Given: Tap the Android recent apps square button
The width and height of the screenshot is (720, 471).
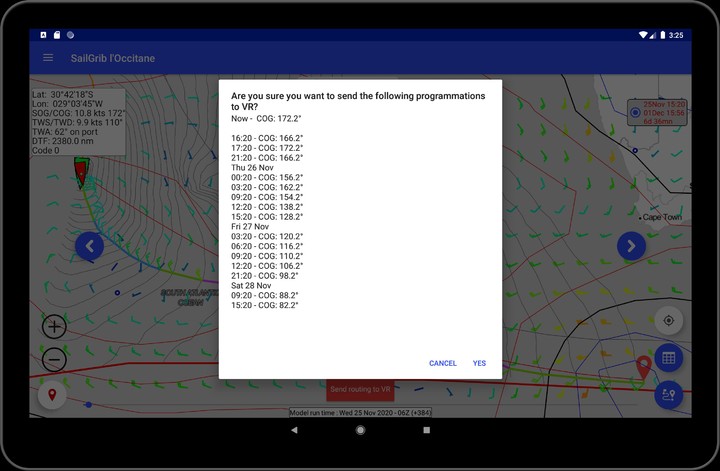Looking at the screenshot, I should (427, 430).
